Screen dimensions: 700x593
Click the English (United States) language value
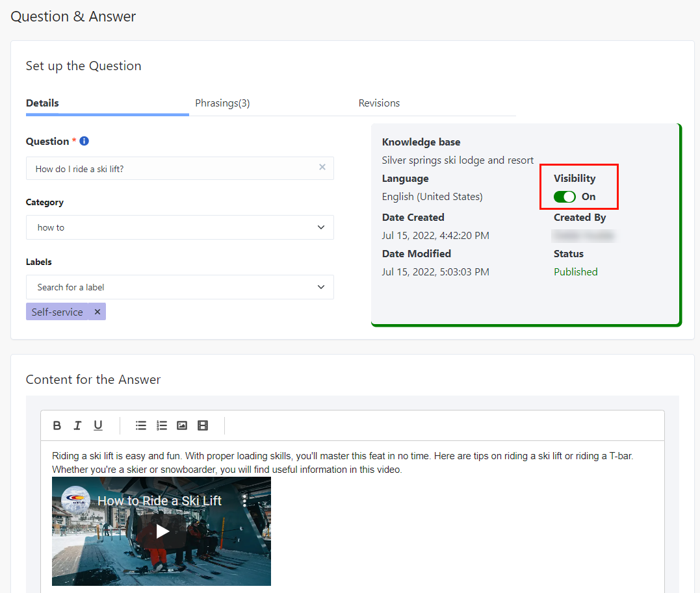coord(432,197)
